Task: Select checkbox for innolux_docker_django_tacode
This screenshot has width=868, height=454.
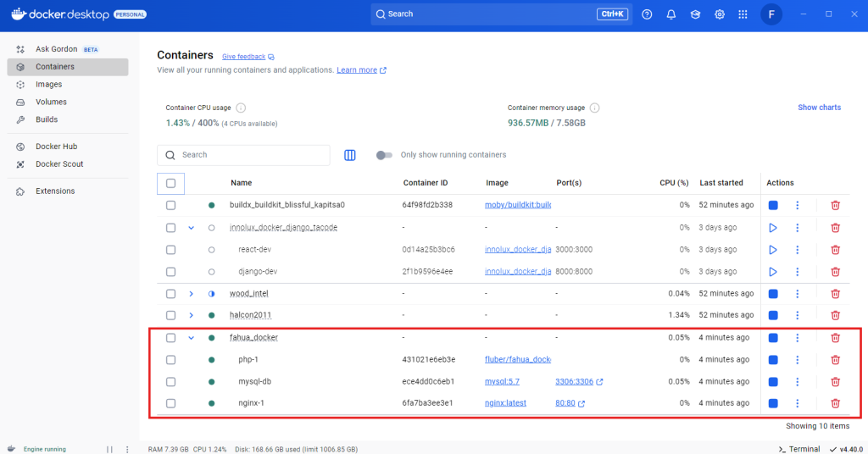Action: pos(170,228)
